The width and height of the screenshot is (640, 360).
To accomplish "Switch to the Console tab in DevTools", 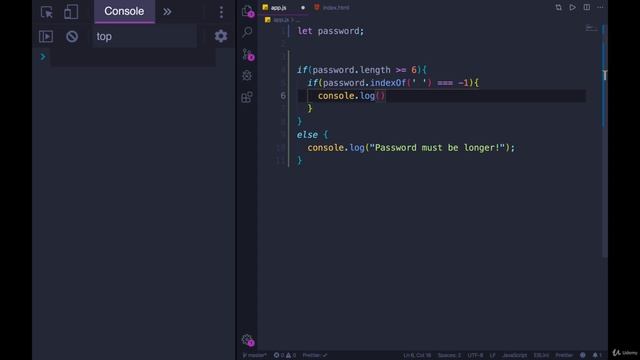I will pyautogui.click(x=124, y=11).
